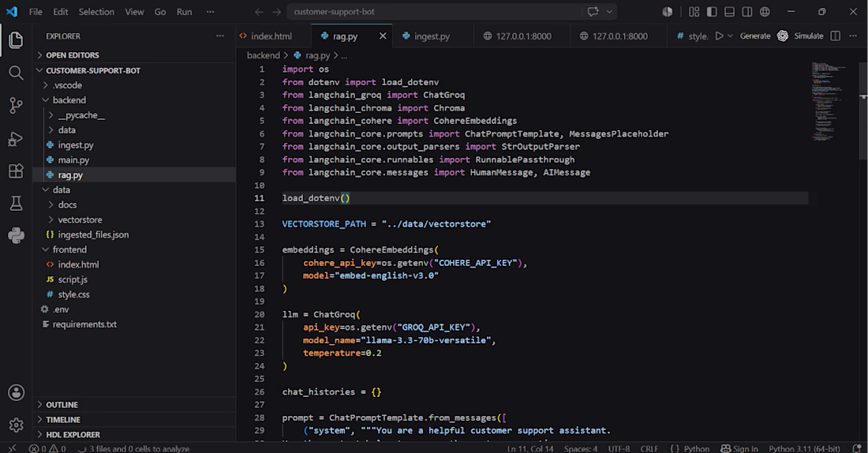
Task: Show more menu items ellipsis
Action: pos(211,12)
